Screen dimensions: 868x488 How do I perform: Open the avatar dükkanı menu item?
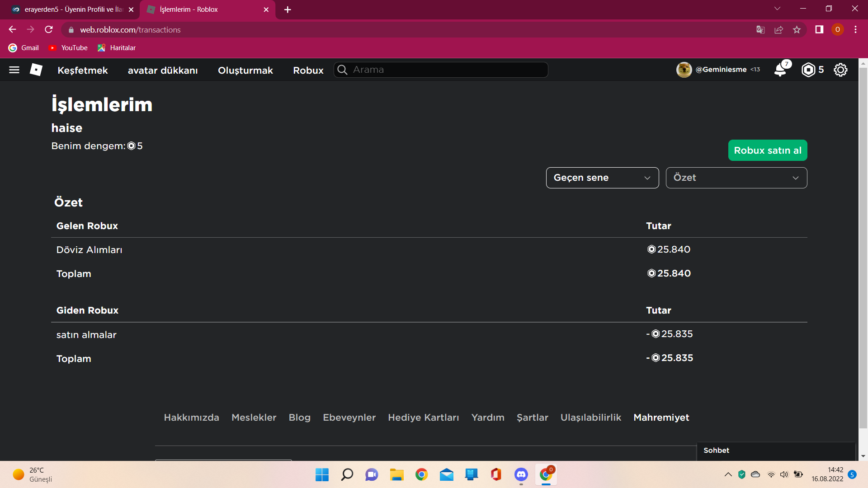pos(163,70)
